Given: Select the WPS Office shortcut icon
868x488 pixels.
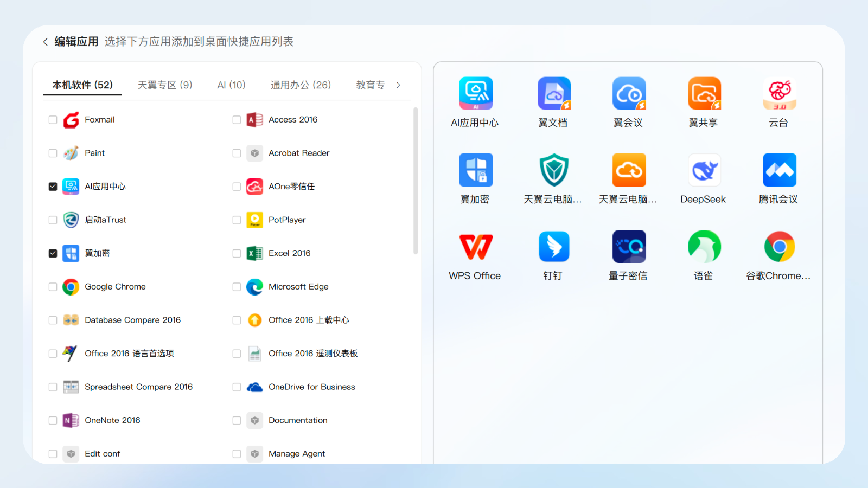Looking at the screenshot, I should (x=476, y=246).
